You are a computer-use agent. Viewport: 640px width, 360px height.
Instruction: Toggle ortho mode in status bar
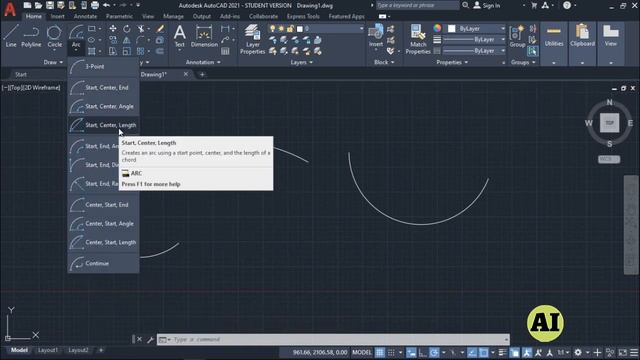point(422,352)
